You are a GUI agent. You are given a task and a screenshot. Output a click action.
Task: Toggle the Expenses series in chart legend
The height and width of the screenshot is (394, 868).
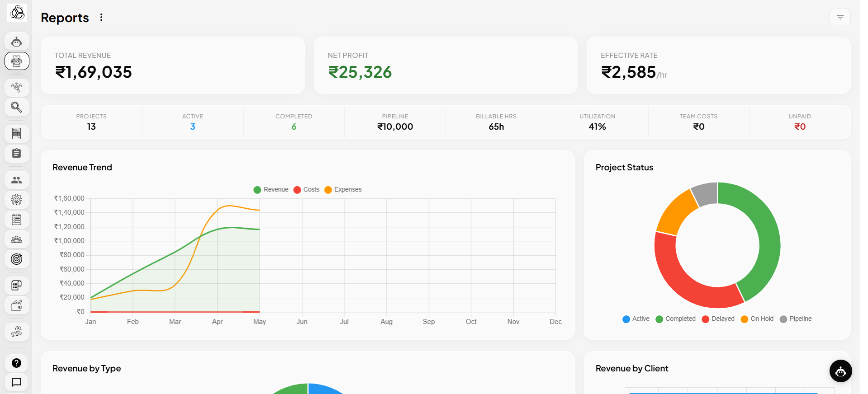coord(343,189)
